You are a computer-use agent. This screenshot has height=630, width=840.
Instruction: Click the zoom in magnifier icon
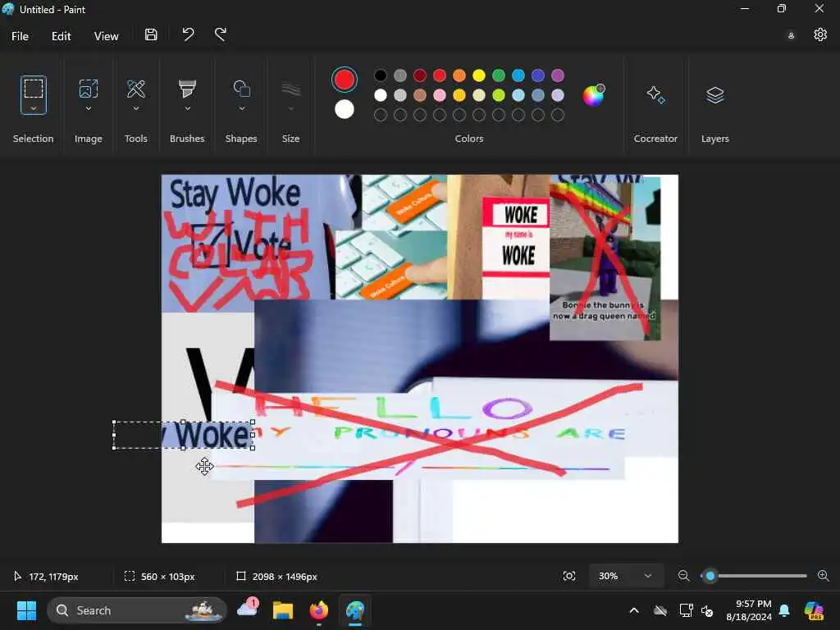pyautogui.click(x=824, y=576)
